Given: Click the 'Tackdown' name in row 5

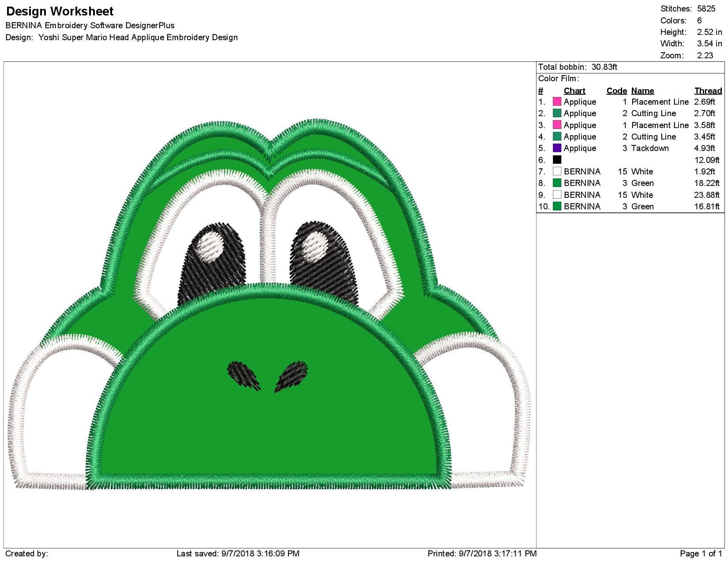Looking at the screenshot, I should [x=650, y=148].
